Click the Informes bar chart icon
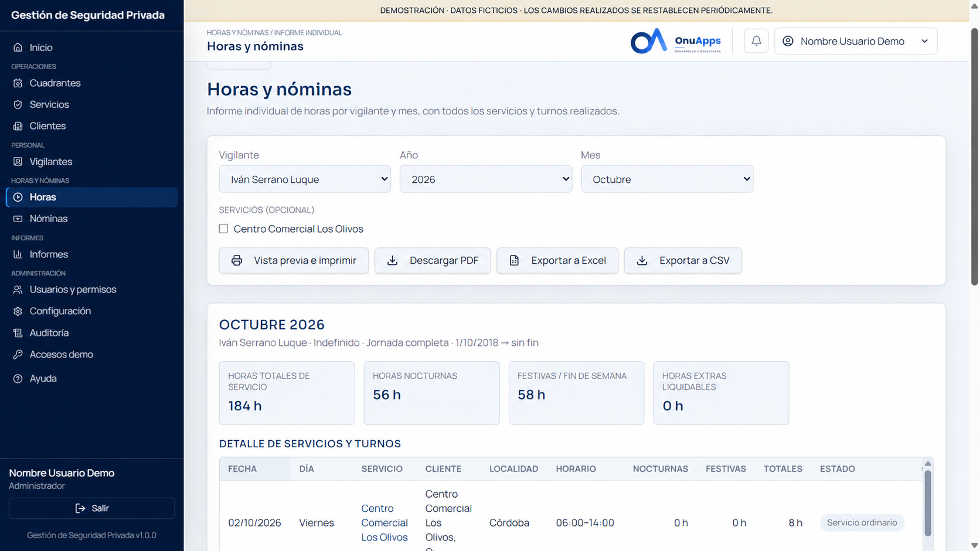 (x=18, y=254)
